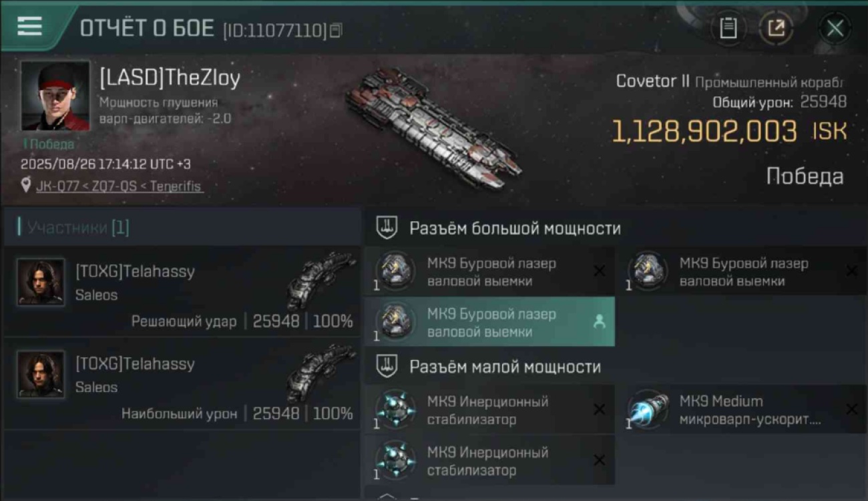Click the first МК9 Буровой лазер module icon

point(395,271)
